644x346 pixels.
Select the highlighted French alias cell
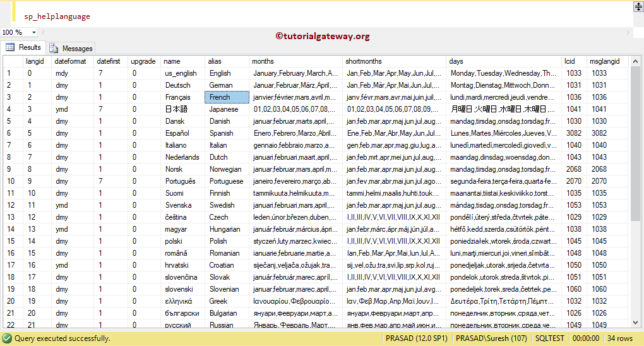pyautogui.click(x=227, y=97)
